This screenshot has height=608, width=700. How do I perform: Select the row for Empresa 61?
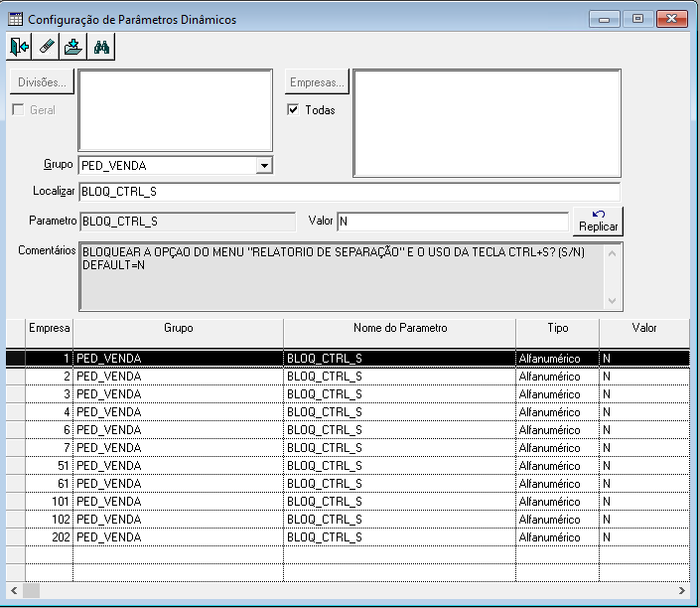pyautogui.click(x=348, y=484)
